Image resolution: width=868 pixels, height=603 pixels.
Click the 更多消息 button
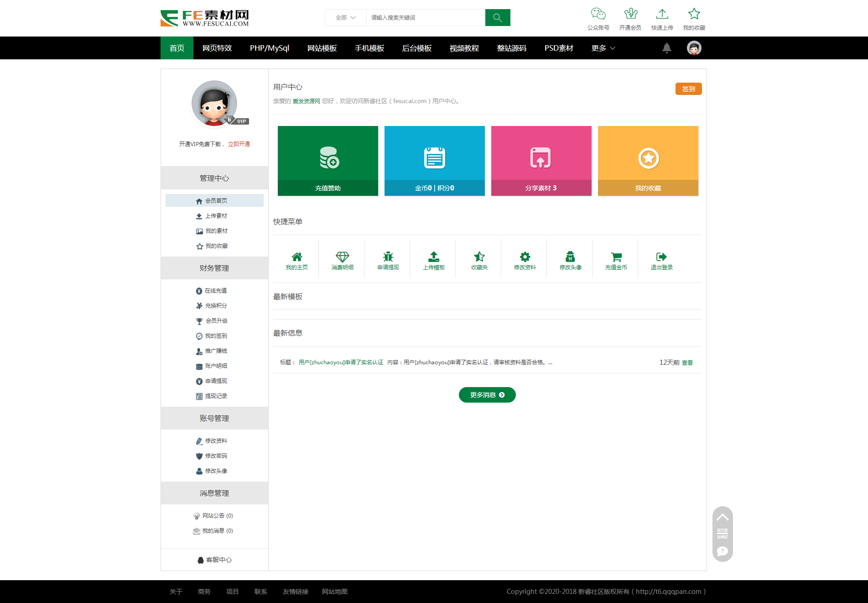pyautogui.click(x=487, y=395)
